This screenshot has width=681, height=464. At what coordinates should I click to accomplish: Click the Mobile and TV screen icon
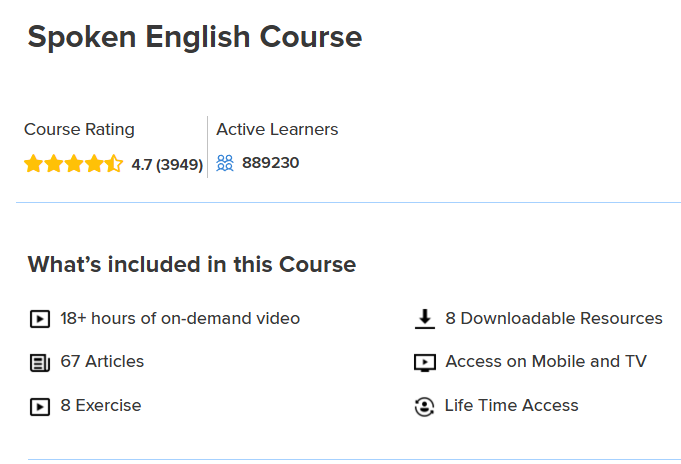tap(425, 363)
